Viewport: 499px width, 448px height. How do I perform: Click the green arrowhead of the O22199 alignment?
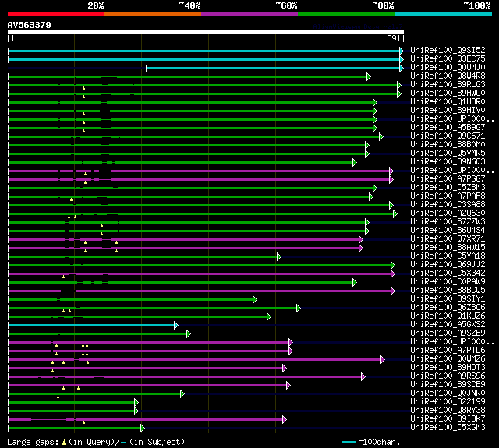point(136,403)
